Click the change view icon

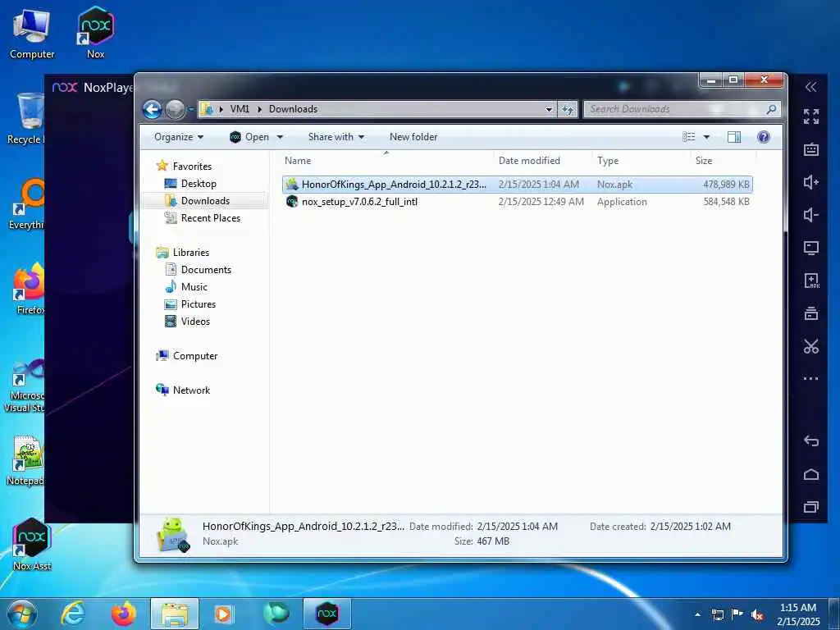(x=689, y=137)
